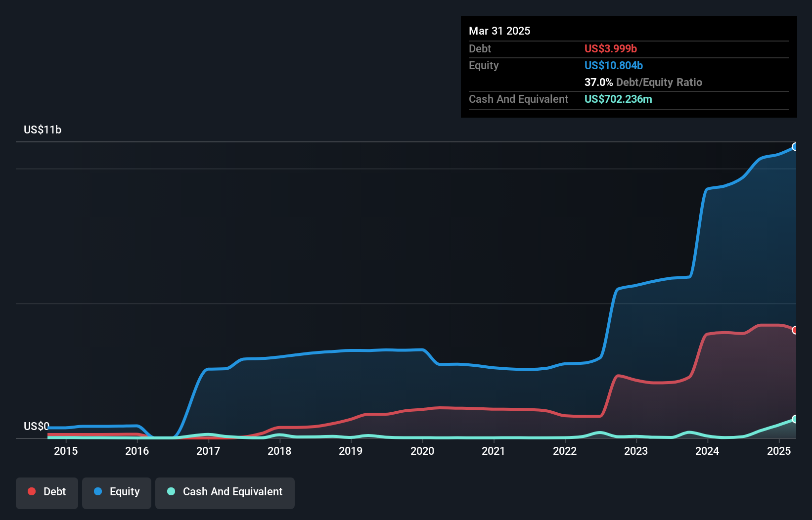
Task: Click the Debt label in tooltip
Action: 480,48
